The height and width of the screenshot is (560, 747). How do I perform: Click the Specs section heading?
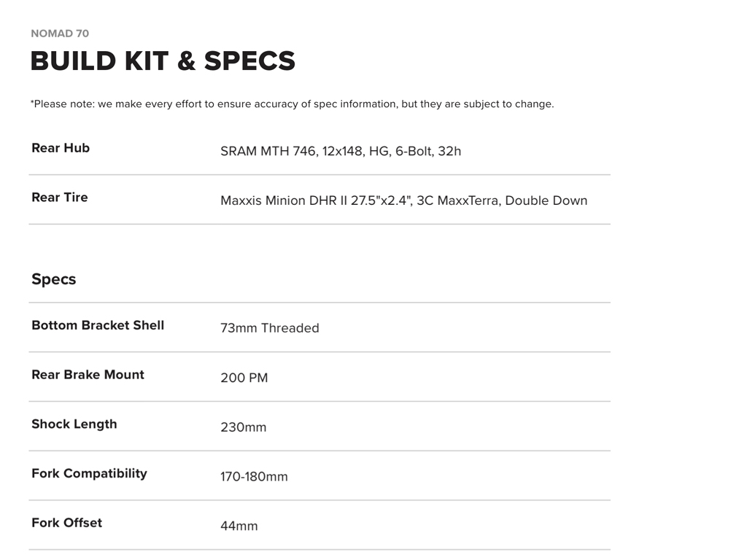pyautogui.click(x=54, y=279)
